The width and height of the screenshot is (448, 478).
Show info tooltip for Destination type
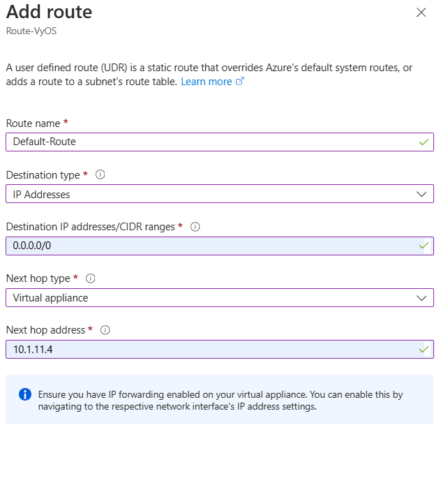pyautogui.click(x=100, y=175)
